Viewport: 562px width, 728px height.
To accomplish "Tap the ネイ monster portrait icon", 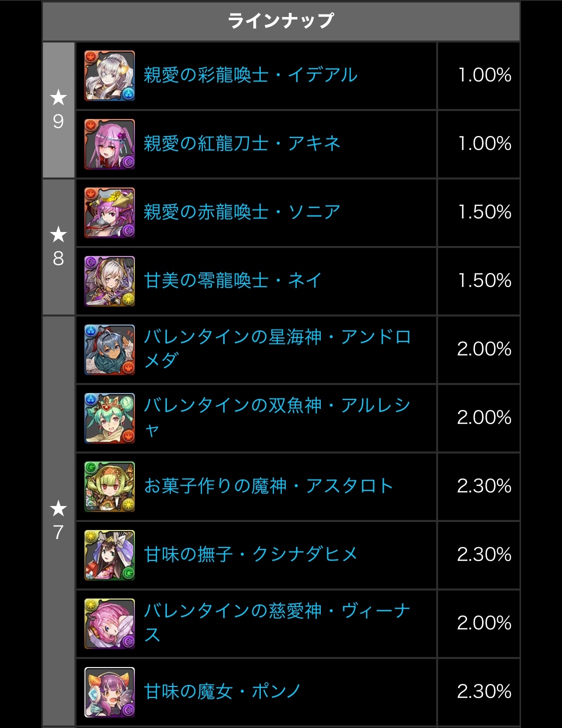I will 109,281.
